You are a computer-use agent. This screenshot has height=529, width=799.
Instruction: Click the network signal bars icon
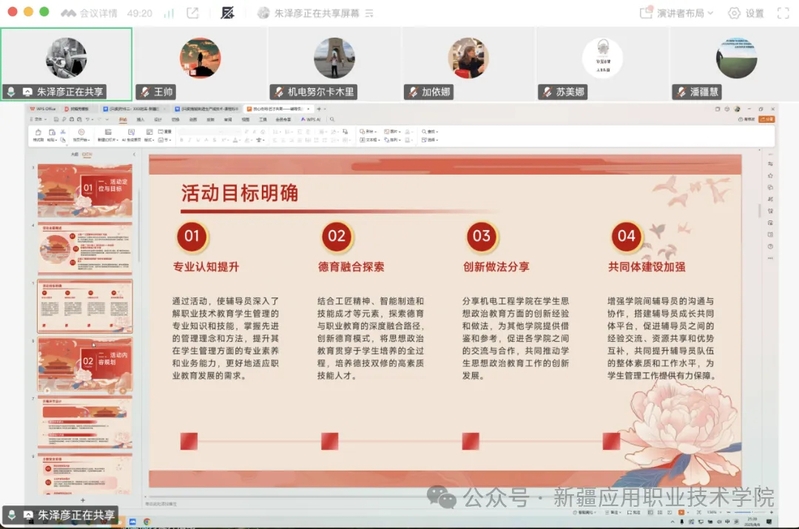[168, 13]
